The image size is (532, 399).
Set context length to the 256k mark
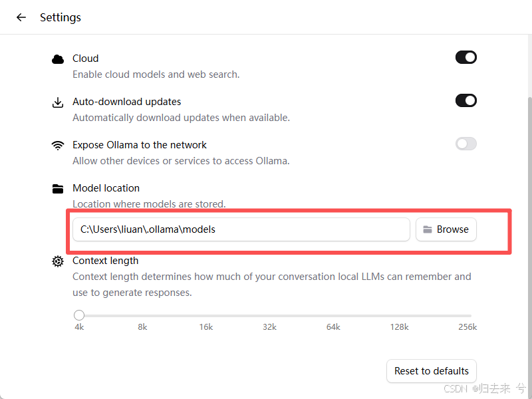[x=470, y=316]
